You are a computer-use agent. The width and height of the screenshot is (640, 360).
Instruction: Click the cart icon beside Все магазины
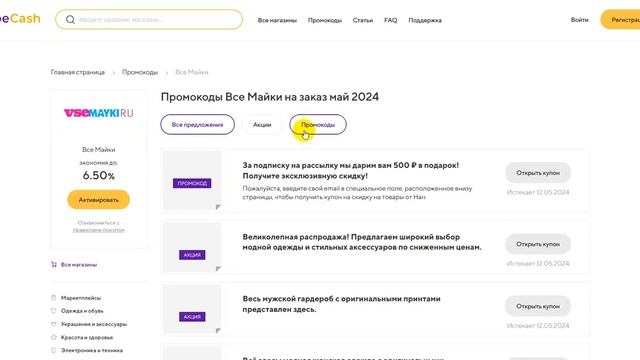tap(53, 264)
